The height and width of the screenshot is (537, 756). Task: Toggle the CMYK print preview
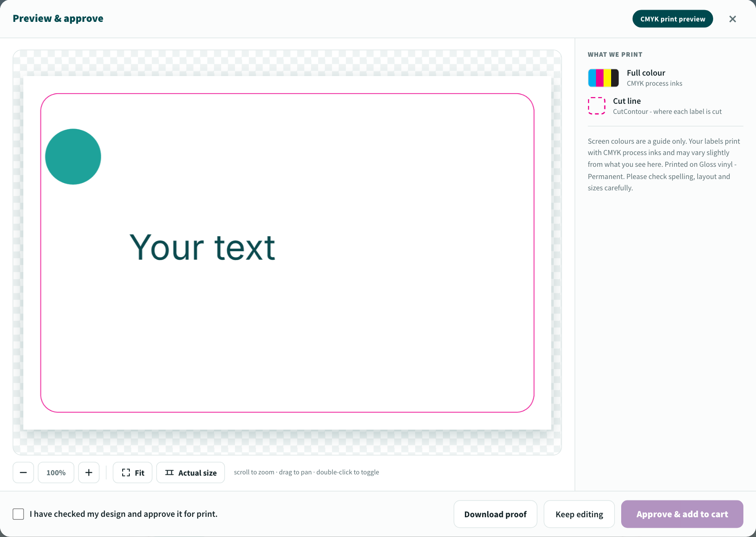tap(672, 19)
